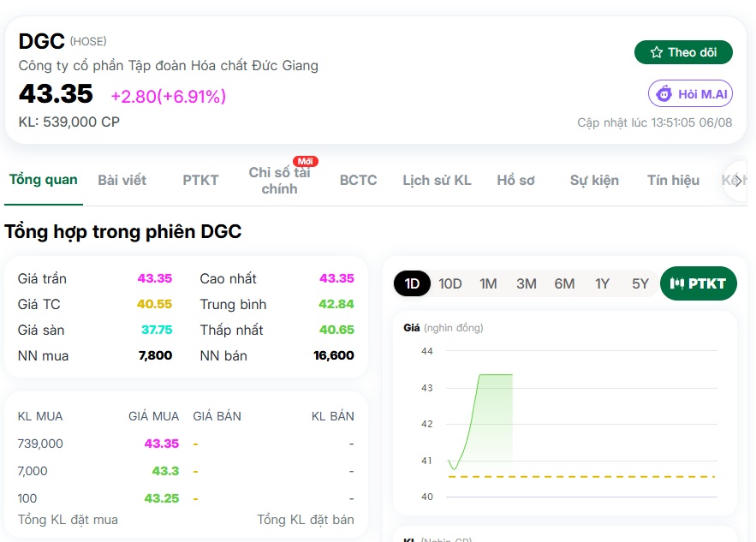Click the large current price 43.35
The width and height of the screenshot is (756, 542).
(x=56, y=93)
